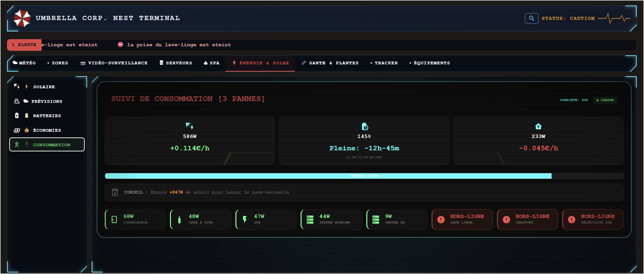Click the heartbeat status line icon
Screen dimensions: 644x274
click(614, 18)
